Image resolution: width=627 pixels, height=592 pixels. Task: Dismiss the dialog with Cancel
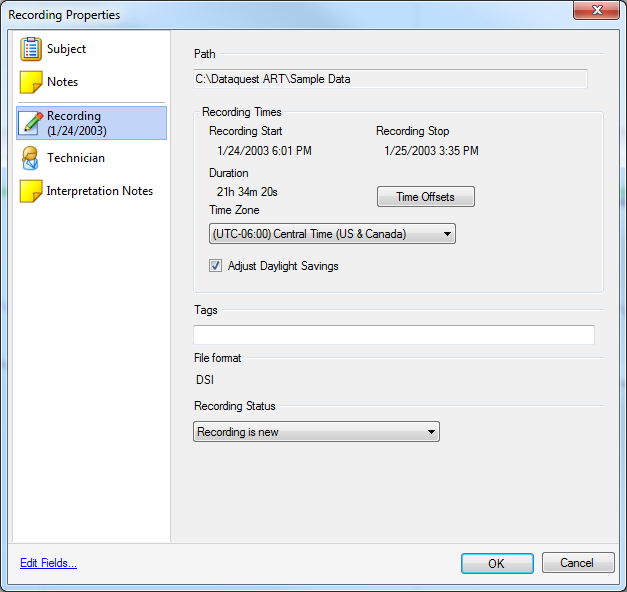click(x=577, y=563)
